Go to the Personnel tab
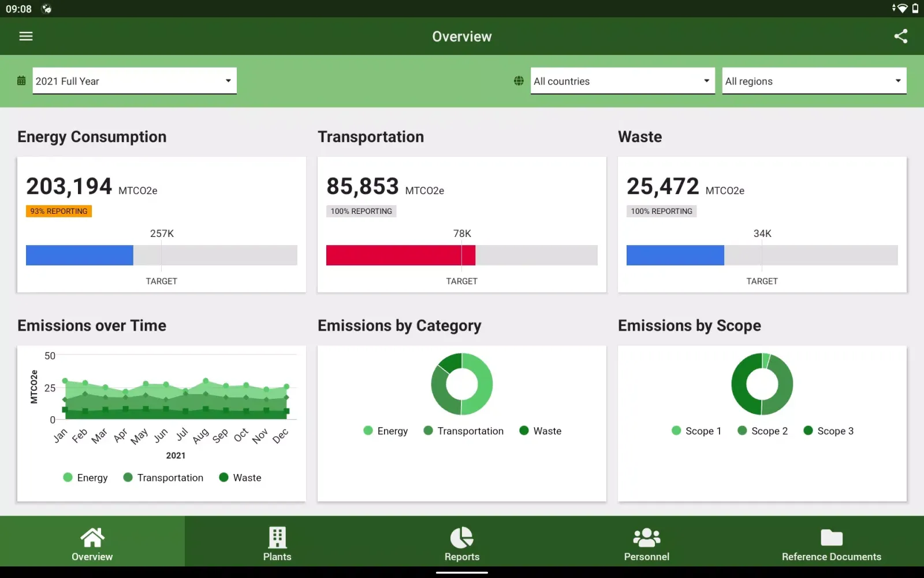This screenshot has height=578, width=924. (646, 541)
